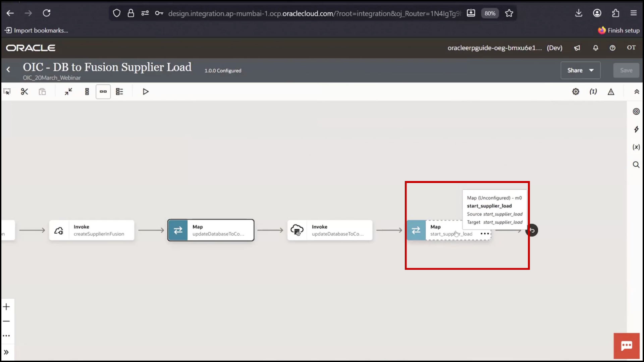
Task: Click the Oracle logo
Action: pos(31,48)
